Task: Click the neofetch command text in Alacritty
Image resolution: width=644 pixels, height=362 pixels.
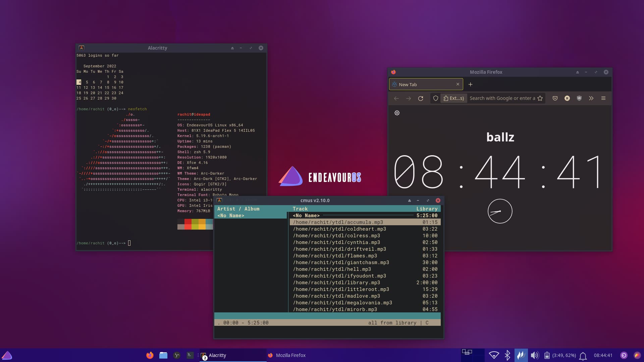Action: click(x=137, y=109)
